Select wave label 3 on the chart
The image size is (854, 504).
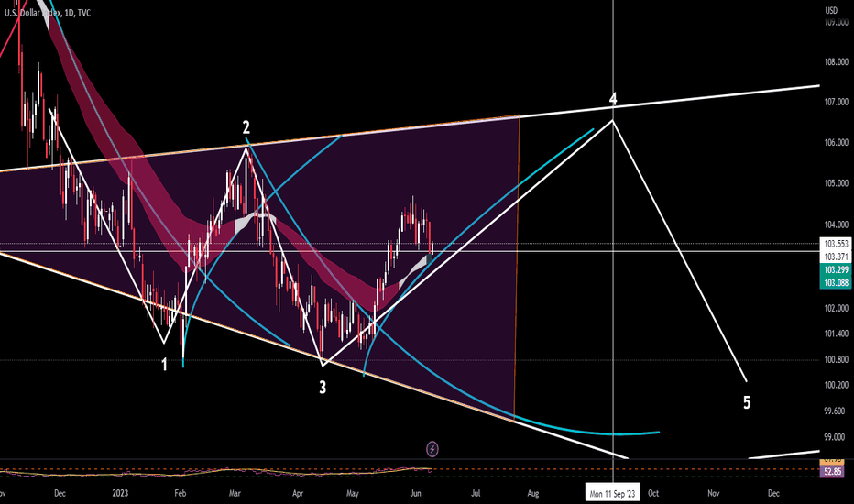click(x=323, y=388)
